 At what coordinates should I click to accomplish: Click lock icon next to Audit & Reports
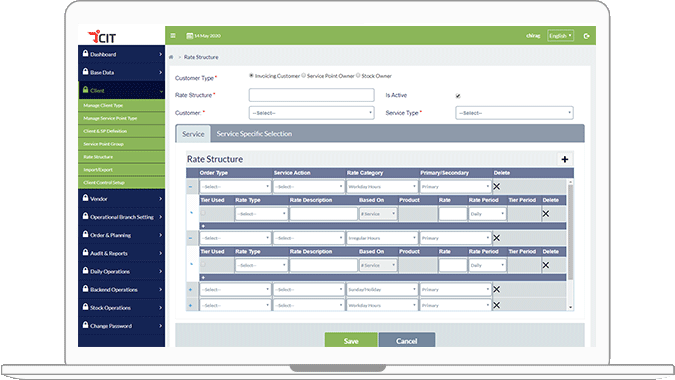tap(85, 252)
